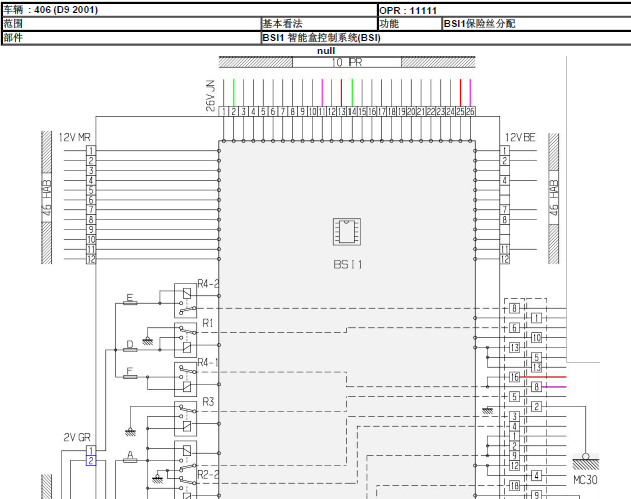Image resolution: width=631 pixels, height=499 pixels.
Task: Select the R2-2 relay symbol
Action: (x=186, y=470)
